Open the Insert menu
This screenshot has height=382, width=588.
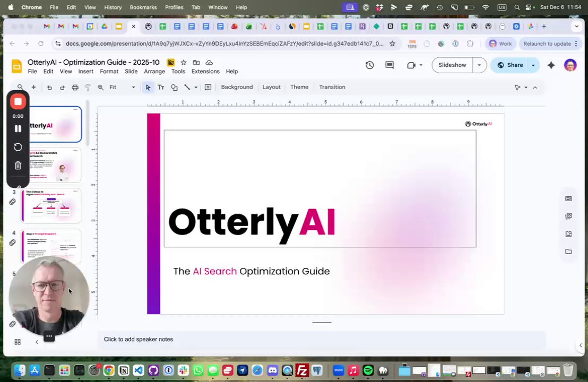click(86, 71)
